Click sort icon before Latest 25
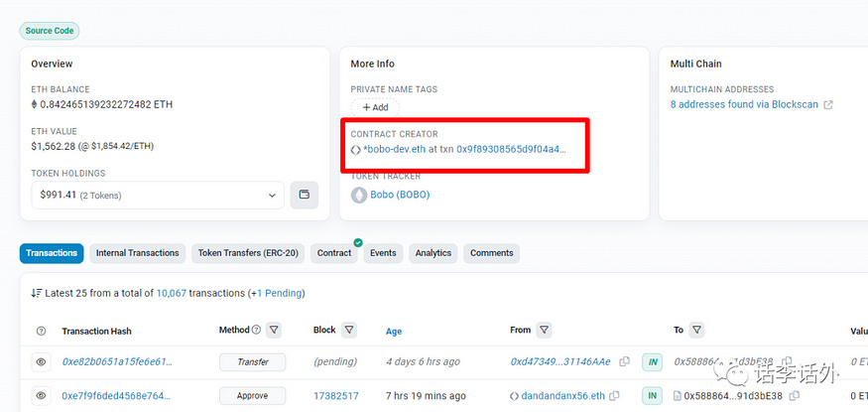This screenshot has width=868, height=412. coord(37,293)
